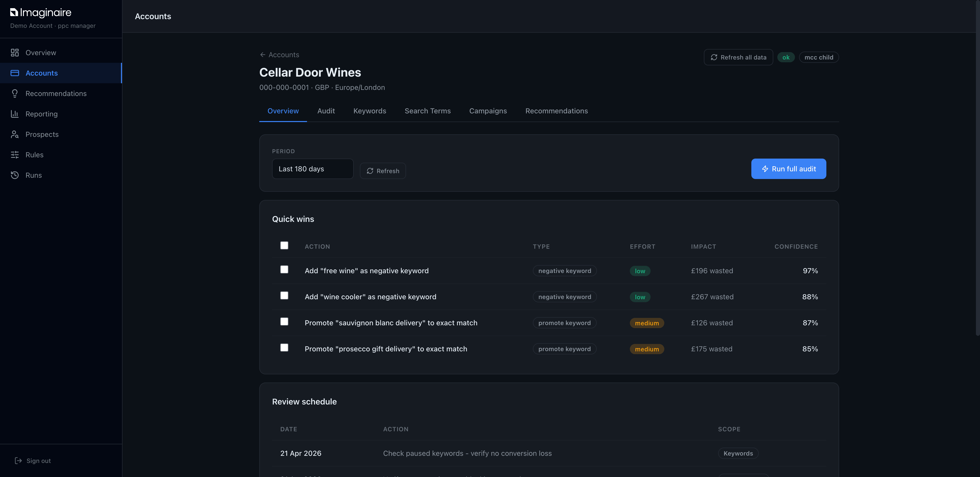Switch to the Overview tab
The width and height of the screenshot is (980, 477).
283,111
